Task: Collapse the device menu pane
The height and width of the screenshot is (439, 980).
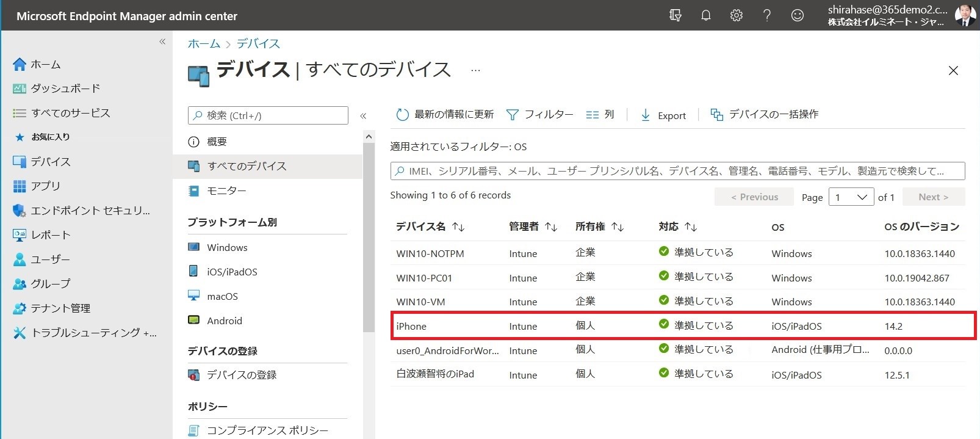Action: click(363, 115)
